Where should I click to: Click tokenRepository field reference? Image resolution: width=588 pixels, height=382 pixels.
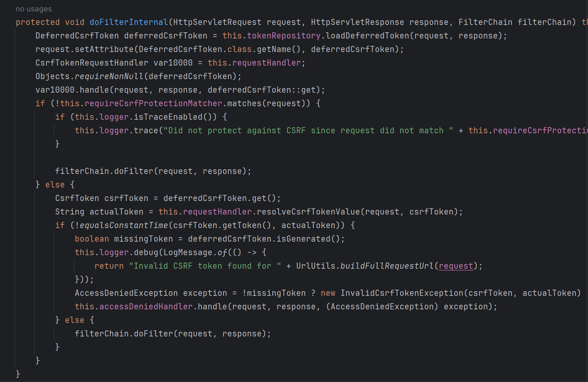tap(284, 36)
